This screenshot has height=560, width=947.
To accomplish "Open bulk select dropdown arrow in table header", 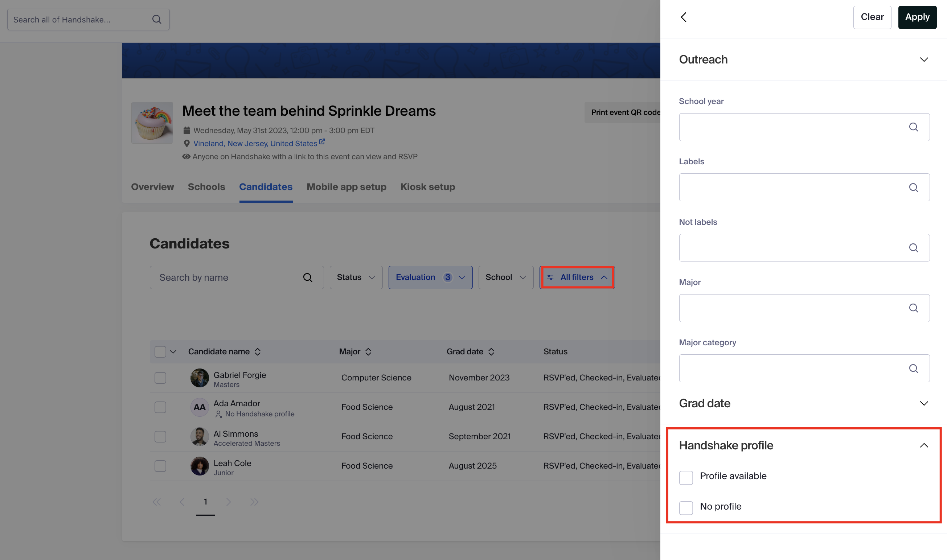I will click(x=173, y=352).
